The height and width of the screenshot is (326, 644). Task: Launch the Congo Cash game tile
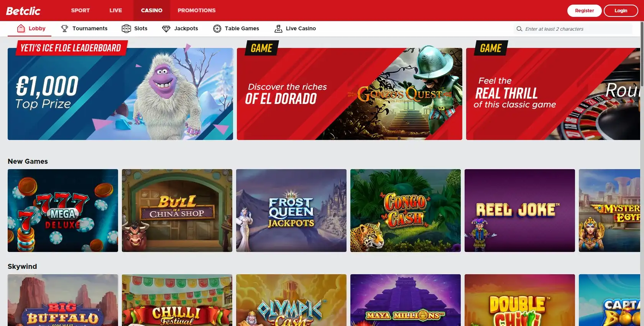(x=405, y=211)
